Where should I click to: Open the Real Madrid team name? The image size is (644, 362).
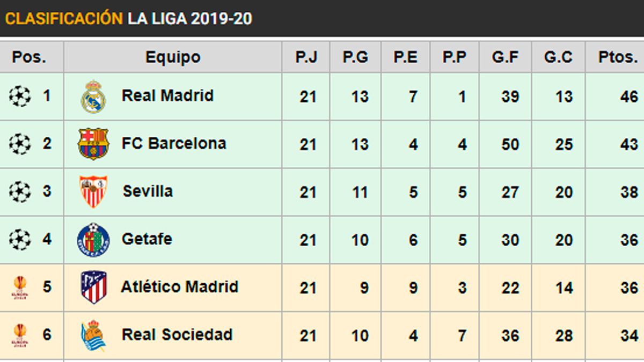[x=167, y=96]
